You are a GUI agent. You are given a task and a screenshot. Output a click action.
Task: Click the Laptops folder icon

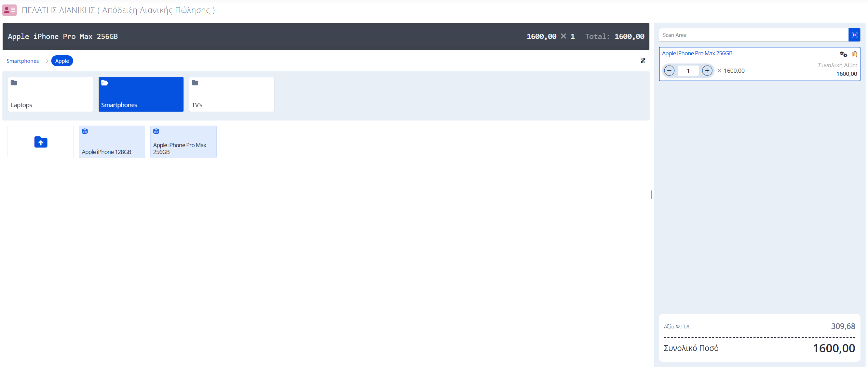14,83
